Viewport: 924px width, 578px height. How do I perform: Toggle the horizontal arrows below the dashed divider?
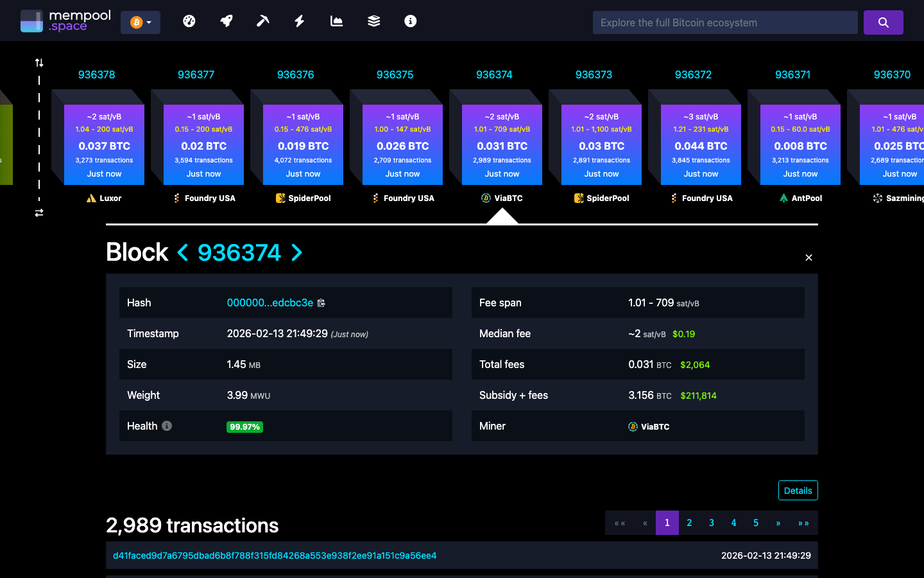tap(38, 212)
